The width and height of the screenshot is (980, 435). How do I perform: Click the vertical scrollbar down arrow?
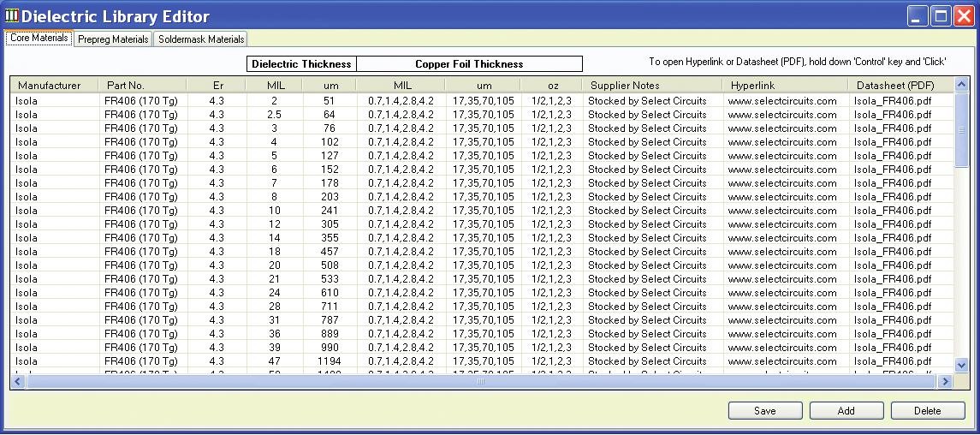coord(961,365)
